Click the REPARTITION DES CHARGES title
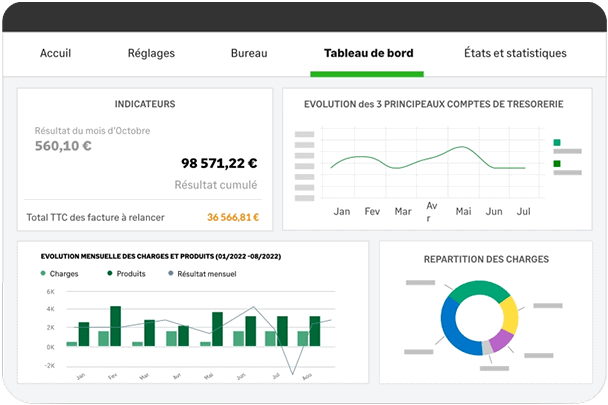Viewport: 608px width, 405px height. (x=486, y=259)
